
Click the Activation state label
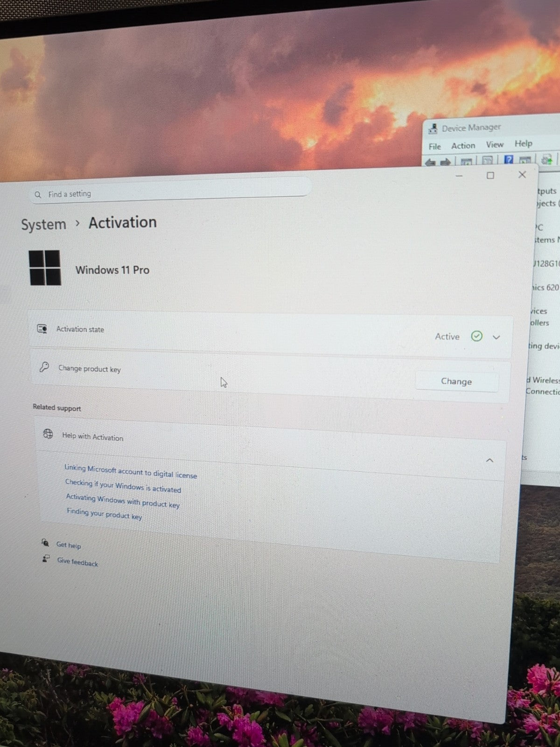tap(80, 329)
